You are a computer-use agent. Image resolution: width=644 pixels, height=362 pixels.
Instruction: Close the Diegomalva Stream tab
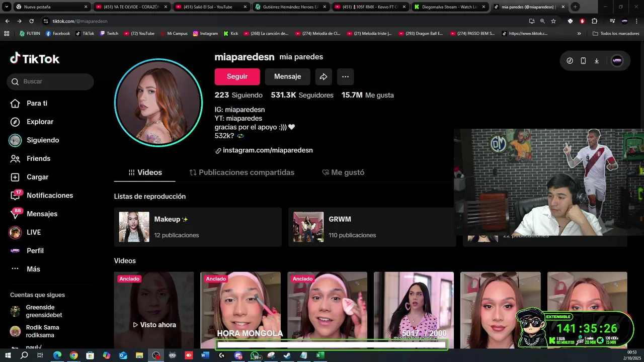coord(484,7)
